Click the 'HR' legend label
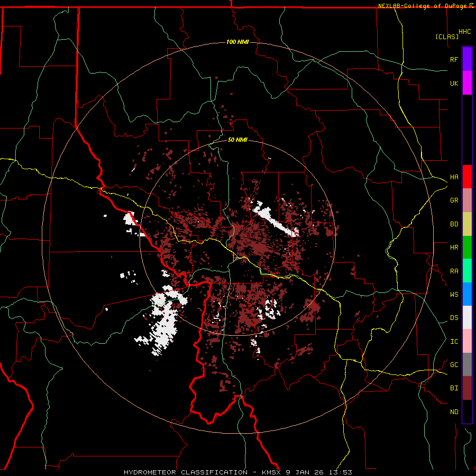The image size is (476, 476). (x=454, y=248)
